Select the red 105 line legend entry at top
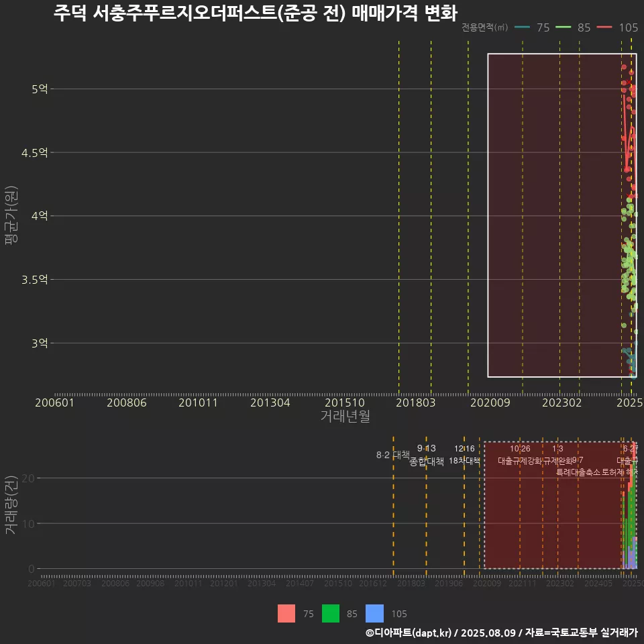 tap(617, 28)
